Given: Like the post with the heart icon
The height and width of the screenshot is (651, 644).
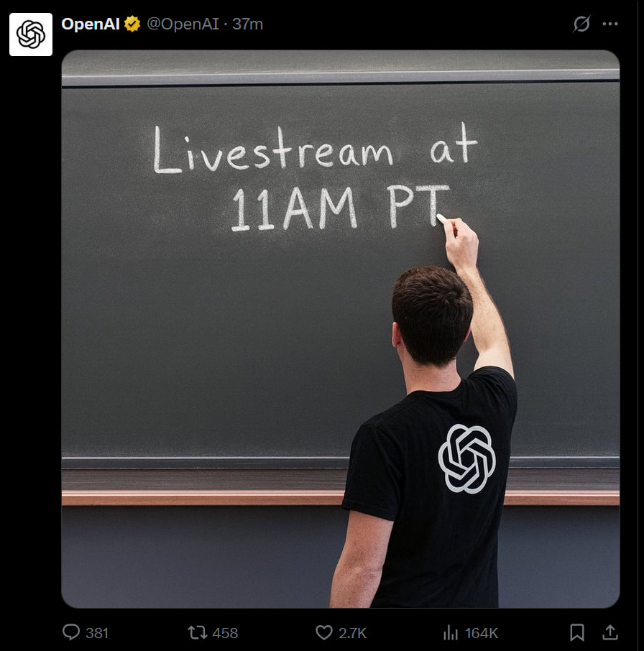Looking at the screenshot, I should (x=324, y=632).
